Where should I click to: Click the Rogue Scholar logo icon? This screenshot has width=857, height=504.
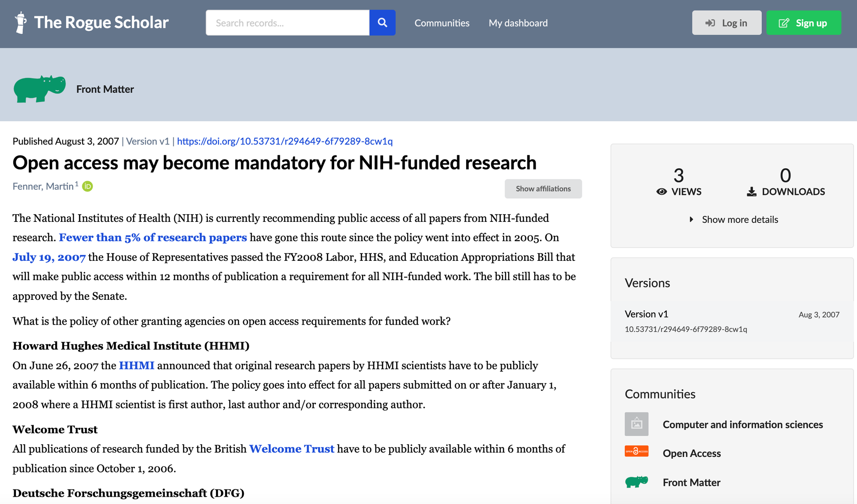20,23
